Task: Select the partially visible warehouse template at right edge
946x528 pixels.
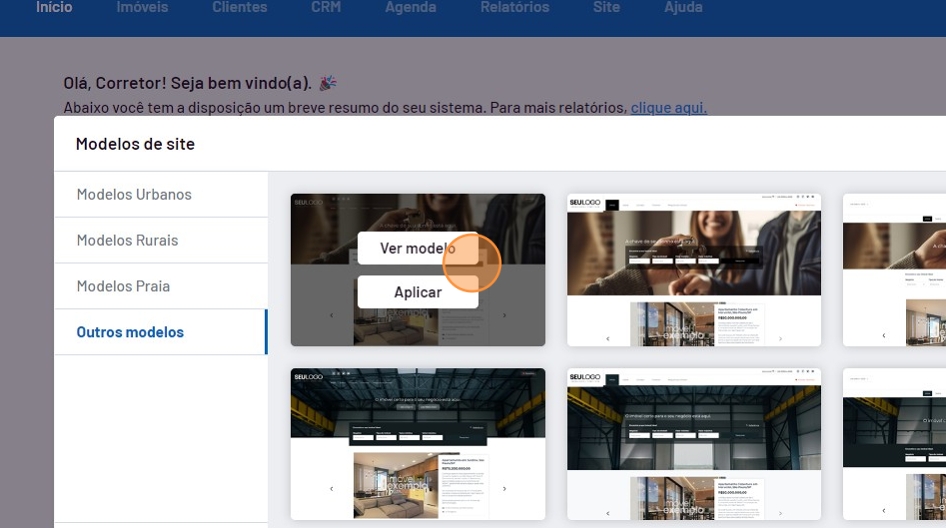Action: [x=894, y=444]
